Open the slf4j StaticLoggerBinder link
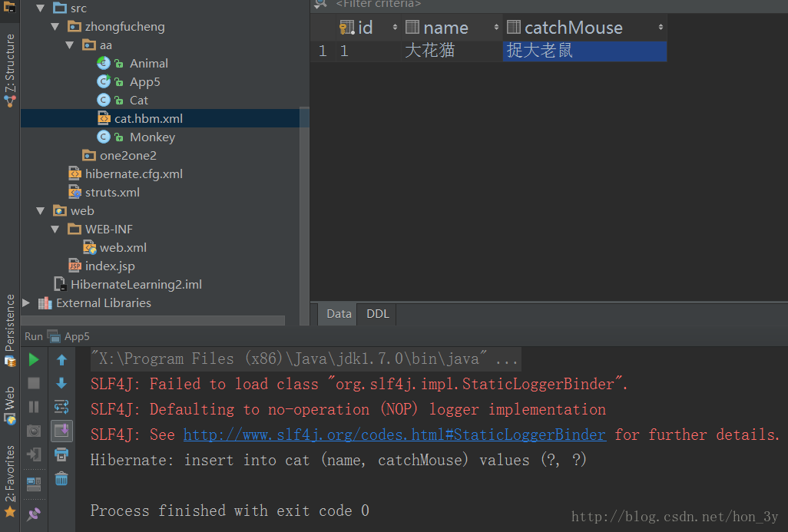The width and height of the screenshot is (788, 532). [395, 435]
